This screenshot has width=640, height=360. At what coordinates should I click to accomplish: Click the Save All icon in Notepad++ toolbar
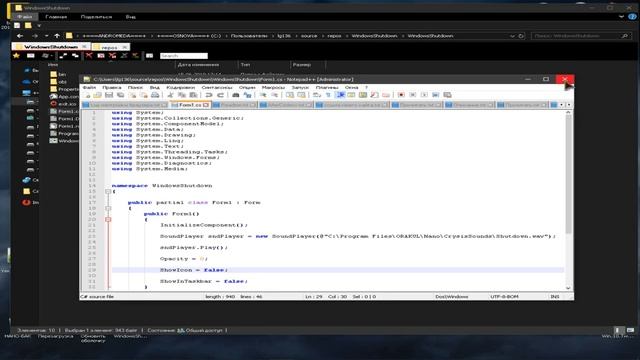coord(120,95)
